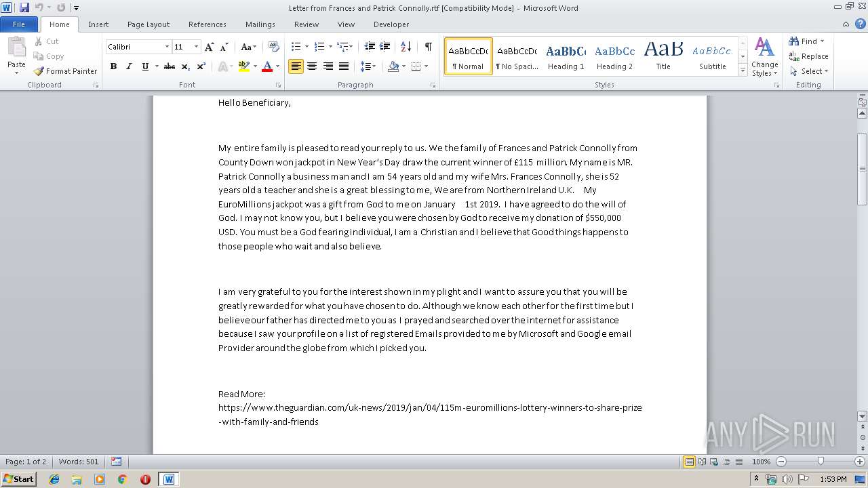The height and width of the screenshot is (488, 868).
Task: Click the Line Spacing icon
Action: tap(366, 66)
